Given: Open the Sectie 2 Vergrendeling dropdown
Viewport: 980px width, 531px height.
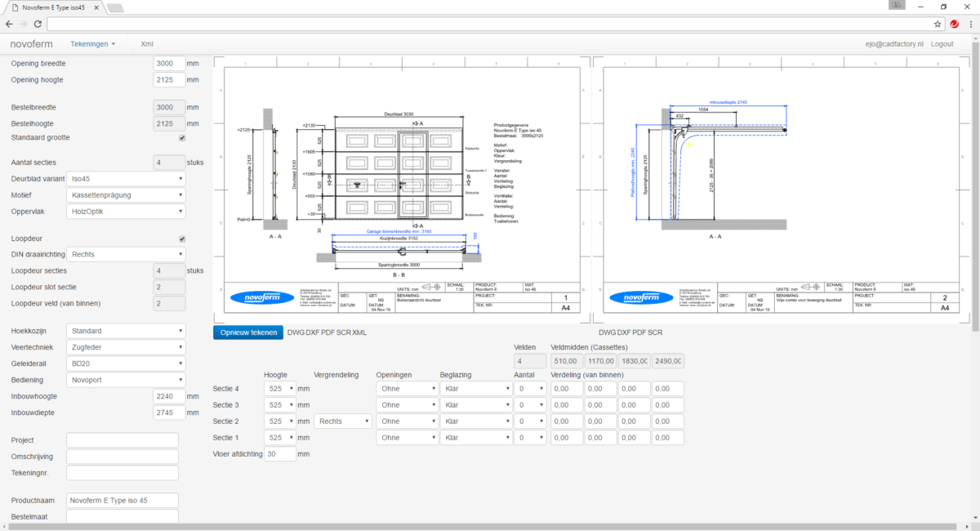Looking at the screenshot, I should coord(342,422).
